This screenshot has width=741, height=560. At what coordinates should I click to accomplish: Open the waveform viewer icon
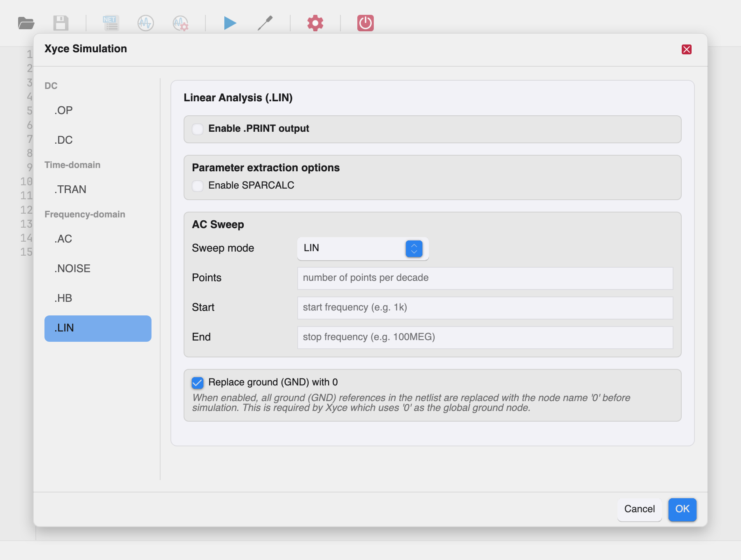pos(146,23)
